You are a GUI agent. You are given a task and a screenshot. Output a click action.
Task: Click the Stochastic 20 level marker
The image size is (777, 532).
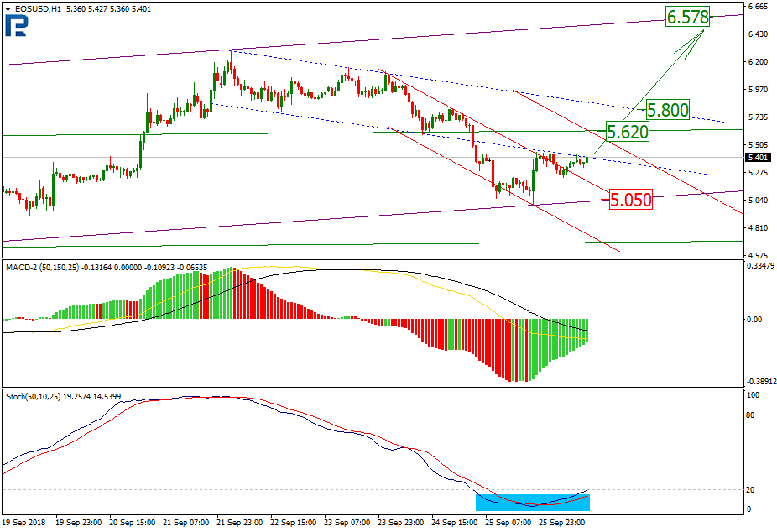(x=750, y=490)
